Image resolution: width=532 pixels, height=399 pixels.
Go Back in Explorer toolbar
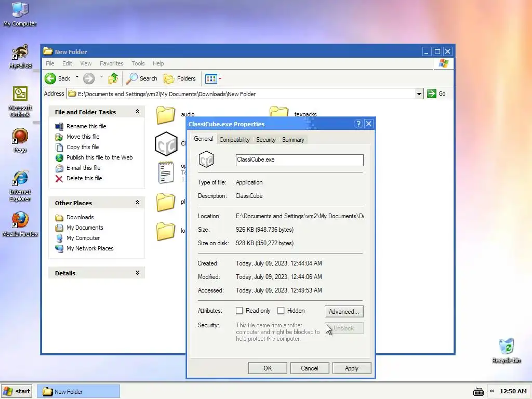[58, 78]
